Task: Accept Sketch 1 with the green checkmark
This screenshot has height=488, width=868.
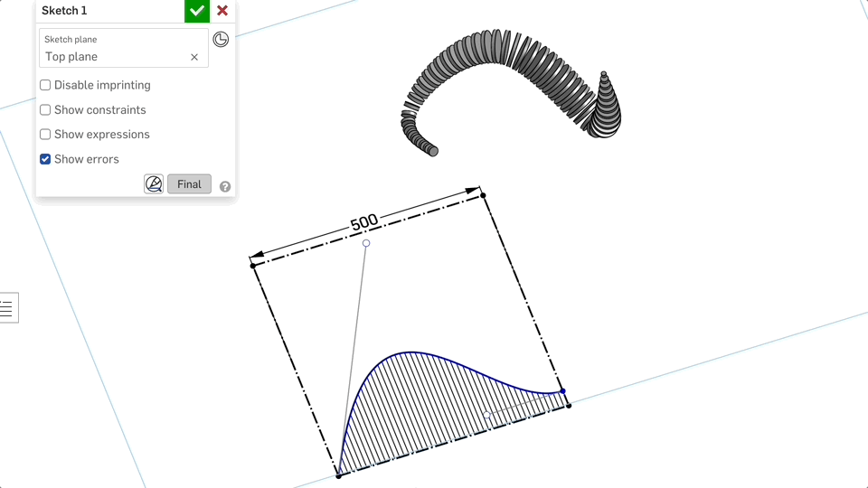Action: pyautogui.click(x=197, y=11)
